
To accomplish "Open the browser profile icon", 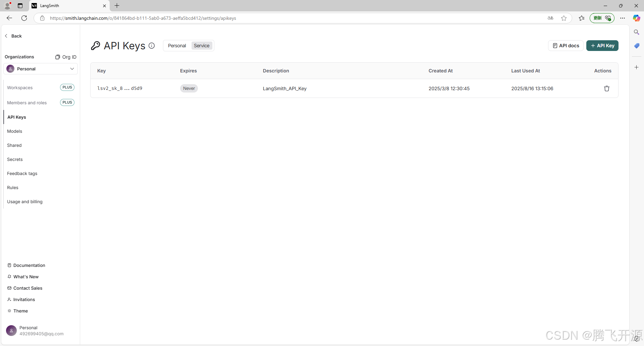I will 8,6.
